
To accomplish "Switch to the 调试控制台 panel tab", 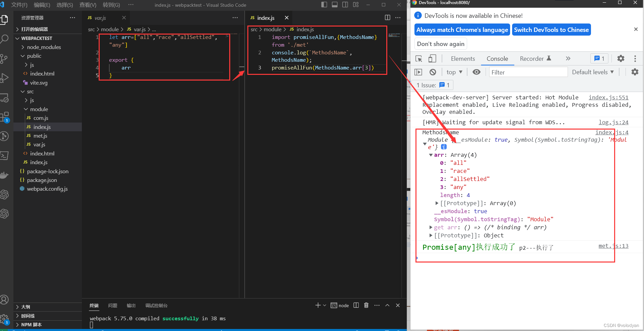I will pos(156,305).
